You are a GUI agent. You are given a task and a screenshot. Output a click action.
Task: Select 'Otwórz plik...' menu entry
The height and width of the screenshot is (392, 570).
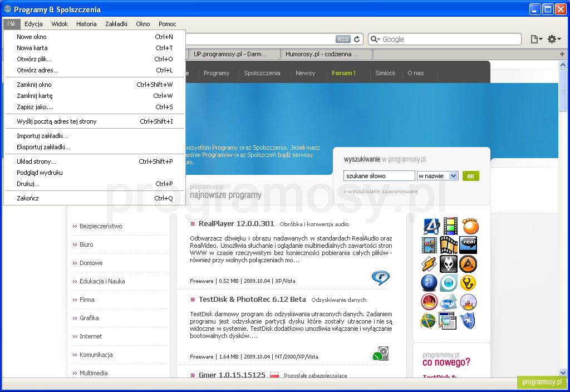(x=95, y=59)
